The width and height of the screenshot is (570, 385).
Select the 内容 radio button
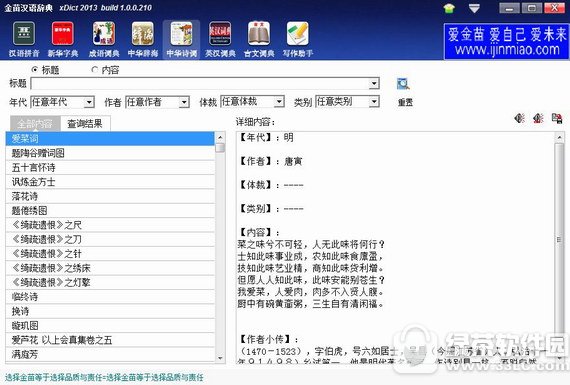tap(95, 69)
